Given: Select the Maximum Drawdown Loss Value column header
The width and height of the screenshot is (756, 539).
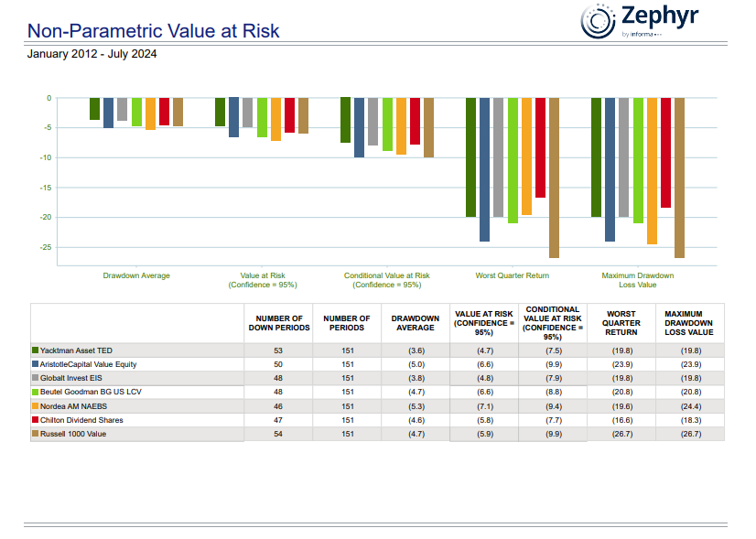Looking at the screenshot, I should point(688,323).
